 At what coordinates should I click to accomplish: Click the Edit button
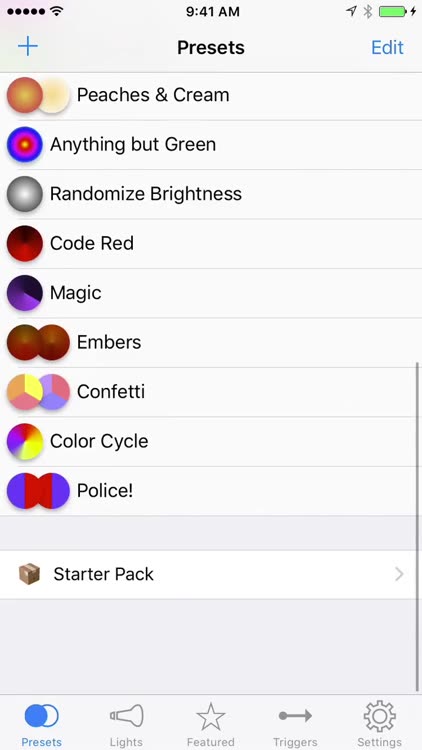388,47
